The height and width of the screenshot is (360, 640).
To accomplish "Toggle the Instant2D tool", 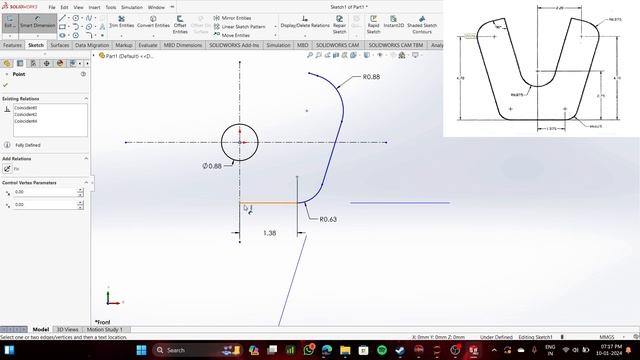I will 393,22.
